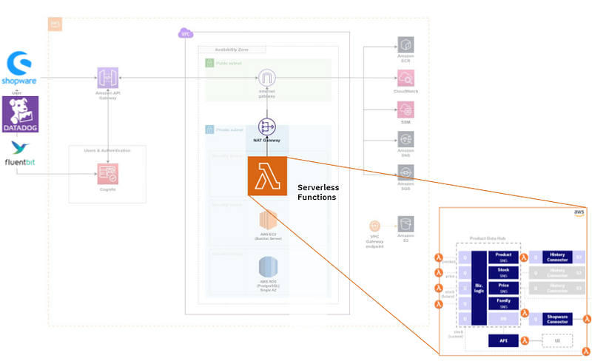This screenshot has width=592, height=364.
Task: Select the 'Product SNS' block
Action: (503, 257)
